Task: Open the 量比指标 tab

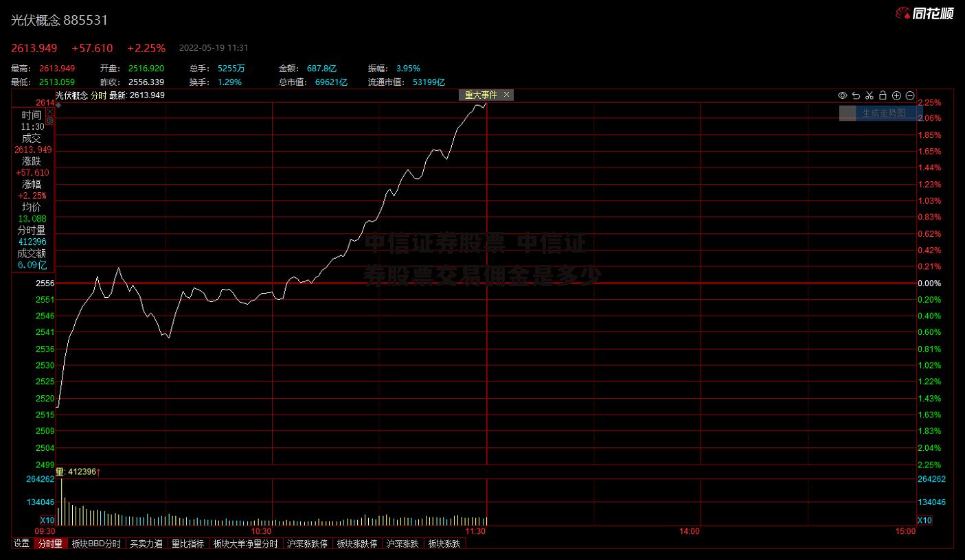Action: pos(188,544)
